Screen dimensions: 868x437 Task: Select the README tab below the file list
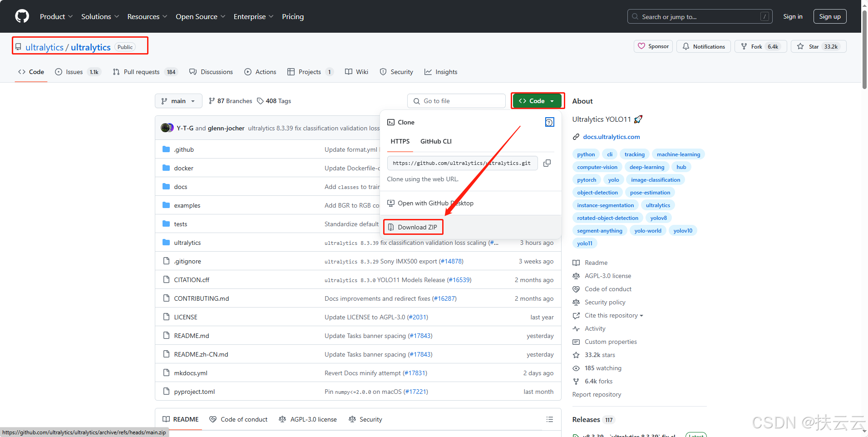[x=180, y=419]
